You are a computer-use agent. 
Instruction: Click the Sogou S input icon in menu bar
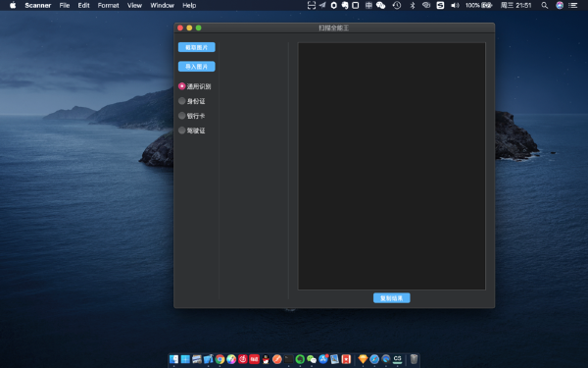tap(440, 5)
